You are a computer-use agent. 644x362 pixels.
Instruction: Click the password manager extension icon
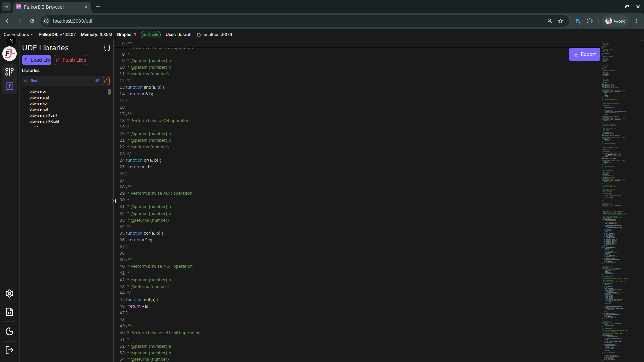tap(578, 21)
